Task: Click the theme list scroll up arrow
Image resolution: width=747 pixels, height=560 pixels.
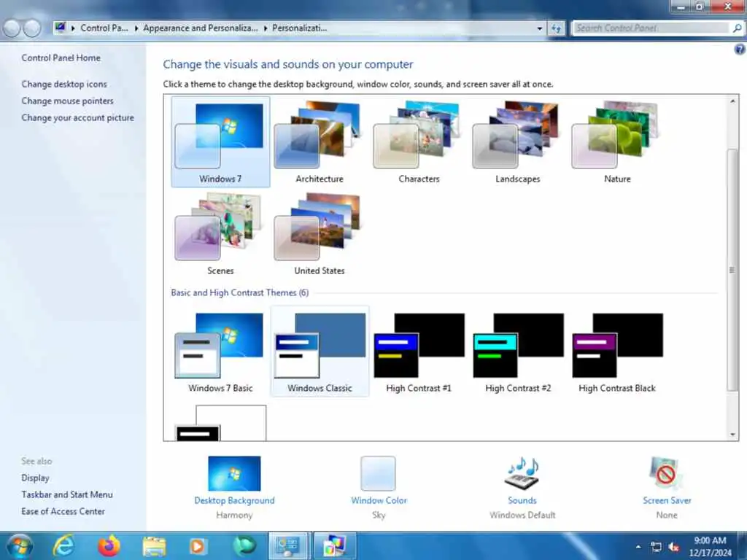Action: 732,101
